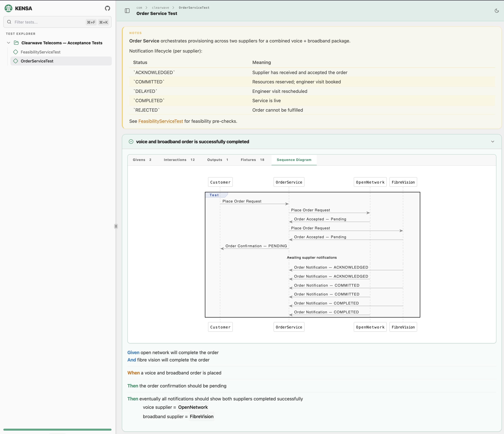Click the Status column header
Image resolution: width=504 pixels, height=434 pixels.
pyautogui.click(x=140, y=62)
